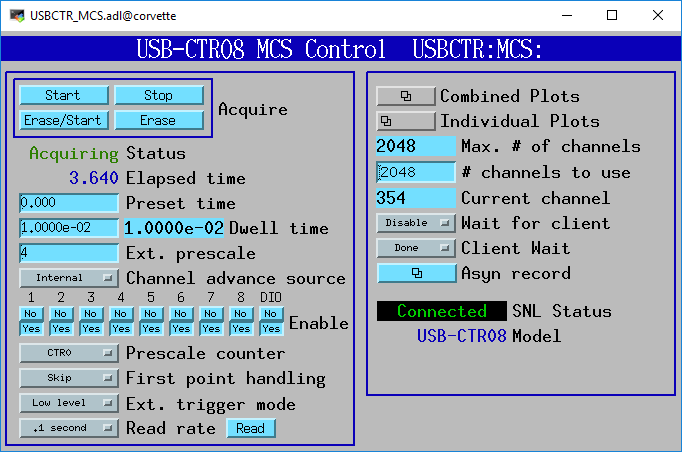Set counter 6 enable to No
Viewport: 682px width, 452px height.
tap(181, 313)
